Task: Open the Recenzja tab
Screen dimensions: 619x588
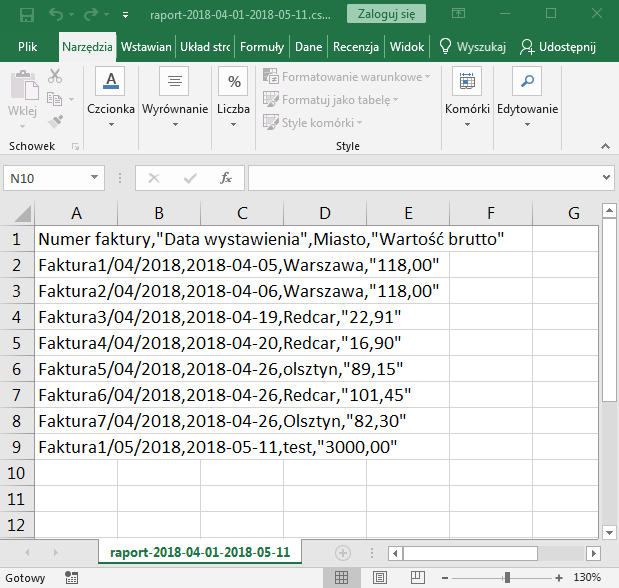Action: click(x=356, y=47)
